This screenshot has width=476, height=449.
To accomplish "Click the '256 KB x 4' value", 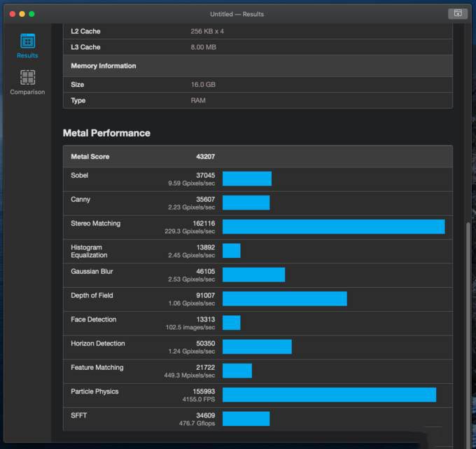I will (207, 32).
